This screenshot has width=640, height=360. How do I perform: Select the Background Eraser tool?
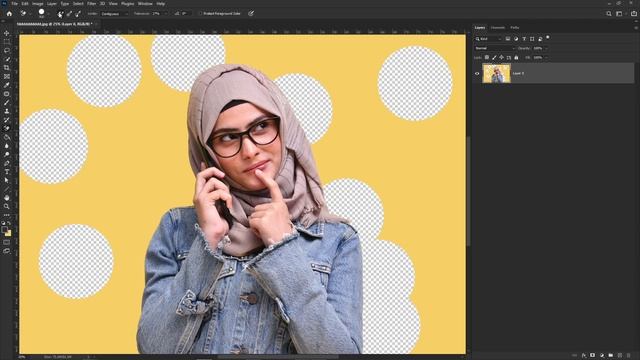7,128
